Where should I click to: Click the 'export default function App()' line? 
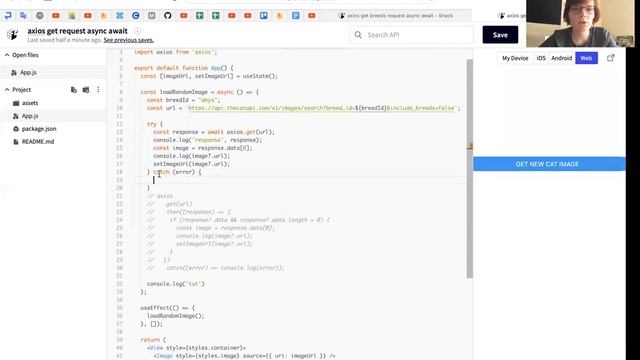pyautogui.click(x=184, y=68)
